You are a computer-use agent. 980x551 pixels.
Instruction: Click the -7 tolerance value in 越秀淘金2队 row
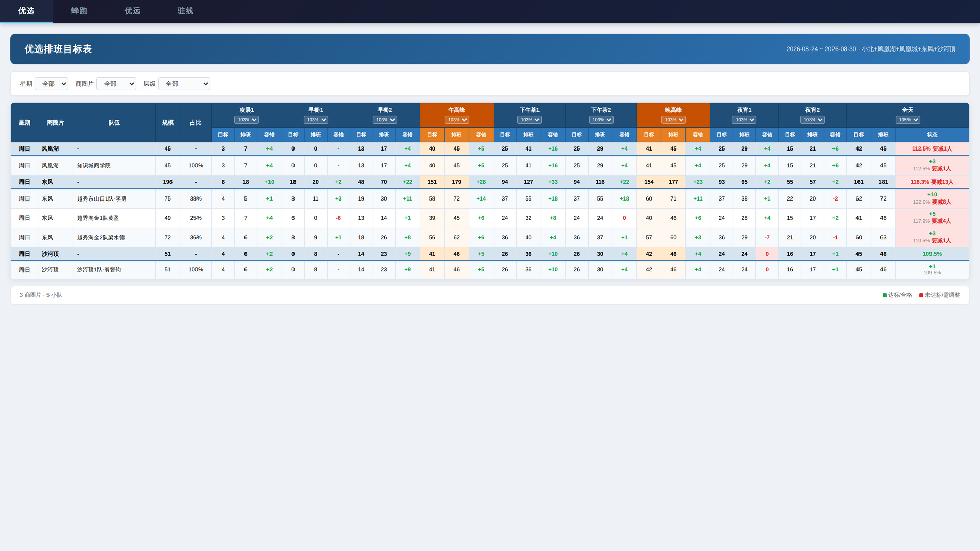pos(767,238)
